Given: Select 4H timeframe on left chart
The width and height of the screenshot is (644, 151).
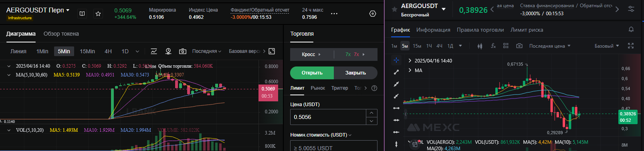Looking at the screenshot, I should click(108, 51).
